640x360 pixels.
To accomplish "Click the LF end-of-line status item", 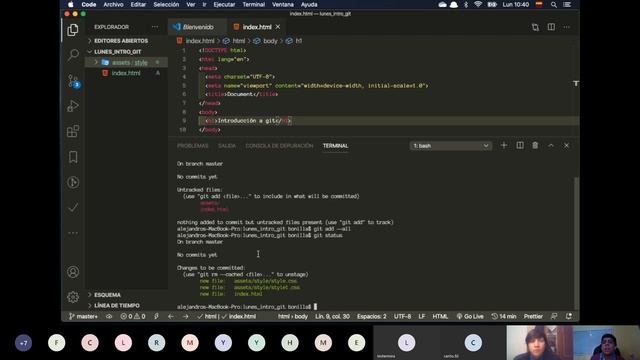I will (422, 316).
